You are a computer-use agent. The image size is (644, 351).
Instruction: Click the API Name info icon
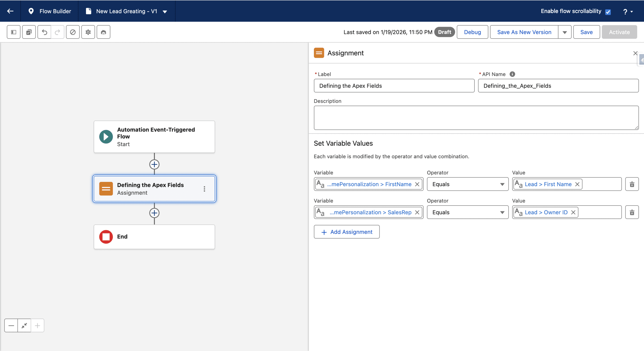click(512, 74)
